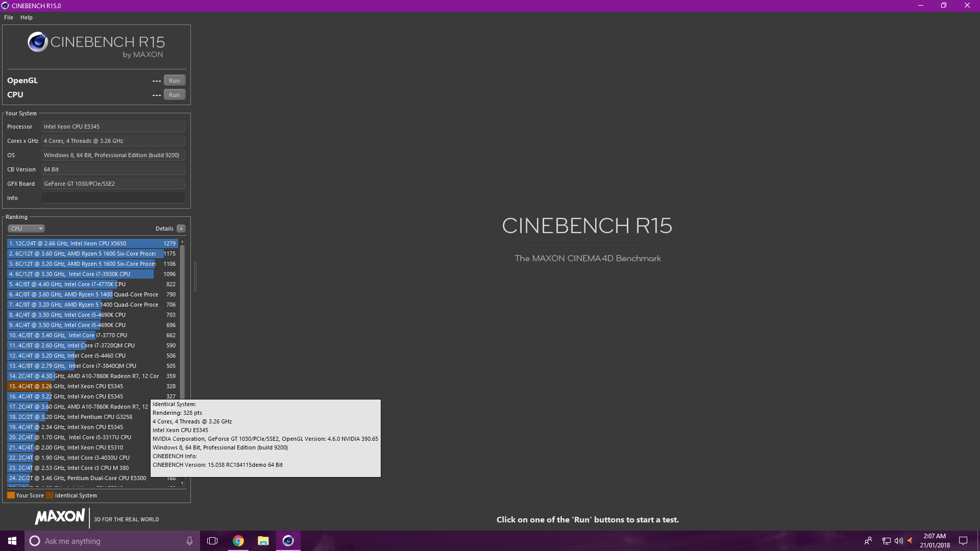Select ranking row 8 Core i5-4690K
The image size is (980, 551).
92,315
